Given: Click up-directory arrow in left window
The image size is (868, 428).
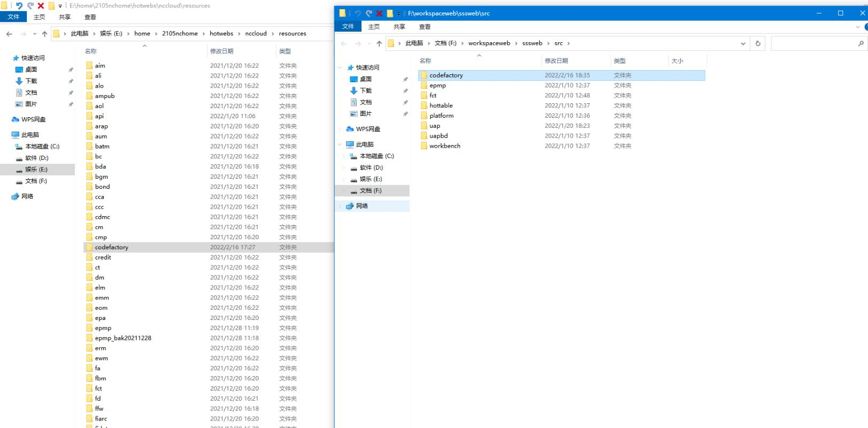Looking at the screenshot, I should pyautogui.click(x=44, y=34).
